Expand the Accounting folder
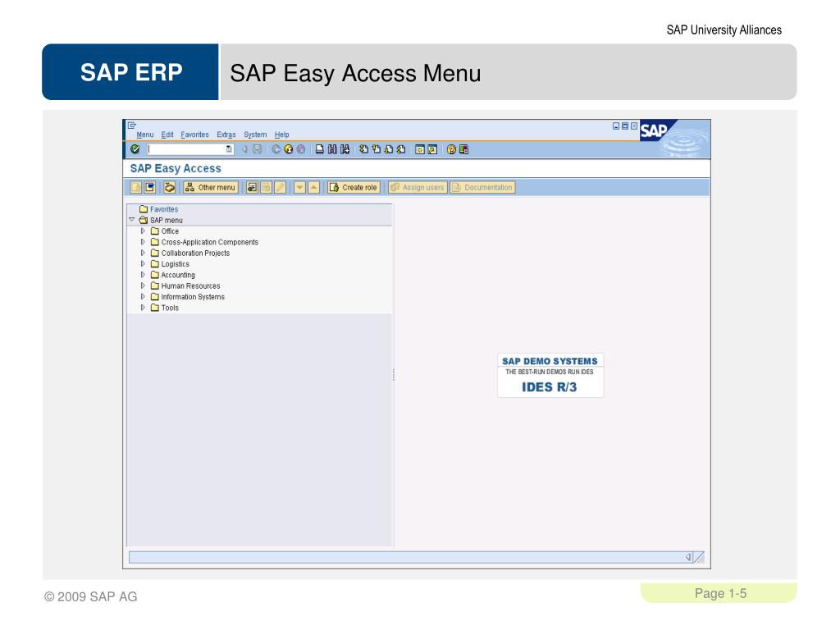Image resolution: width=840 pixels, height=630 pixels. click(143, 275)
